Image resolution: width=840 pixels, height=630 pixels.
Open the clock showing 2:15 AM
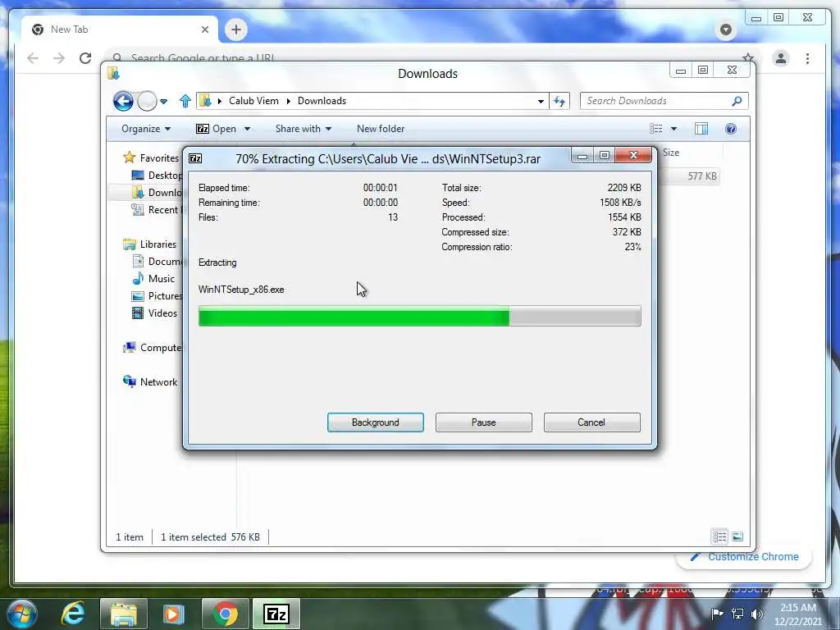coord(798,614)
